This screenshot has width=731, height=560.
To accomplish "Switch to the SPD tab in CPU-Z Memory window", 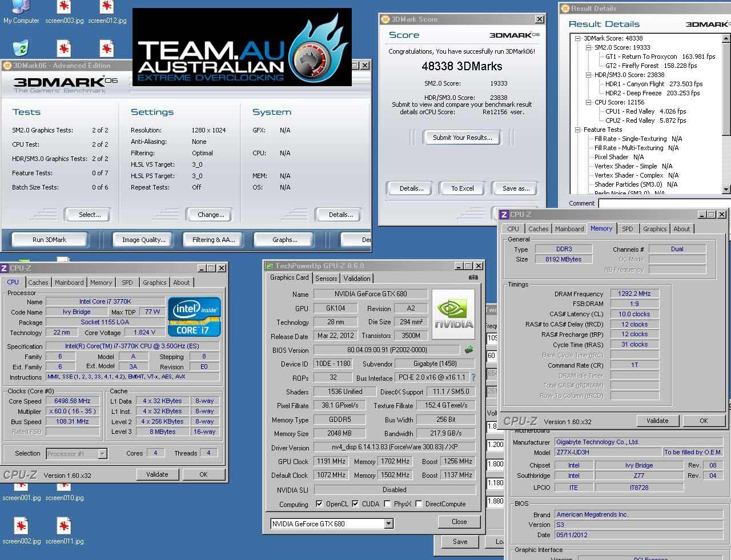I will pos(627,229).
